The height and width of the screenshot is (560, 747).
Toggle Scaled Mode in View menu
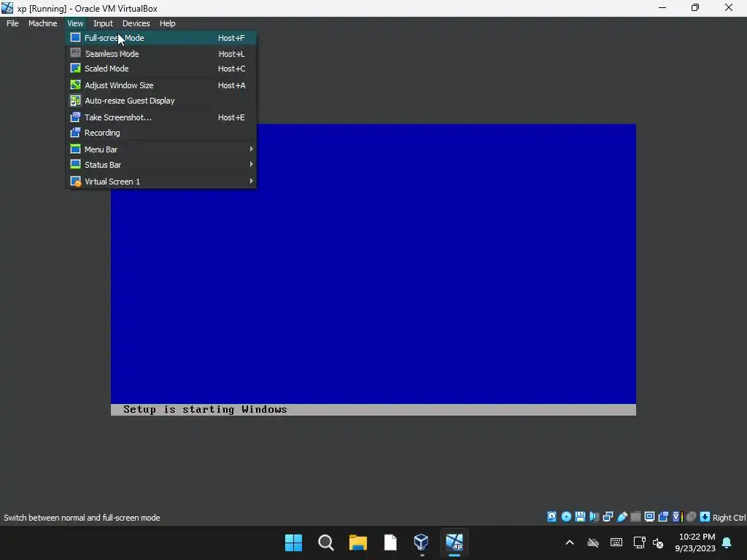[x=161, y=69]
